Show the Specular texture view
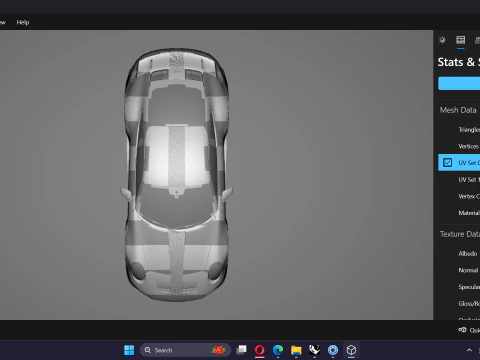The width and height of the screenshot is (480, 360). point(459,287)
